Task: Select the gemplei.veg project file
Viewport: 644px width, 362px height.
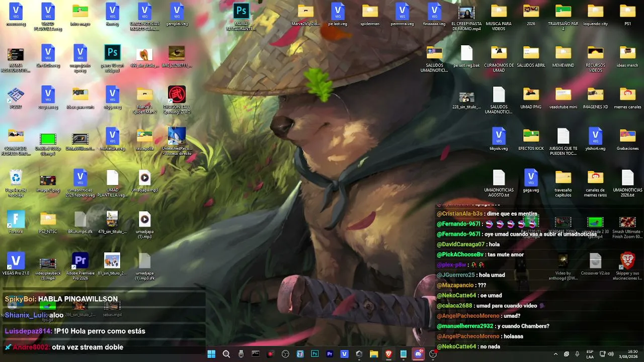Action: [x=177, y=14]
